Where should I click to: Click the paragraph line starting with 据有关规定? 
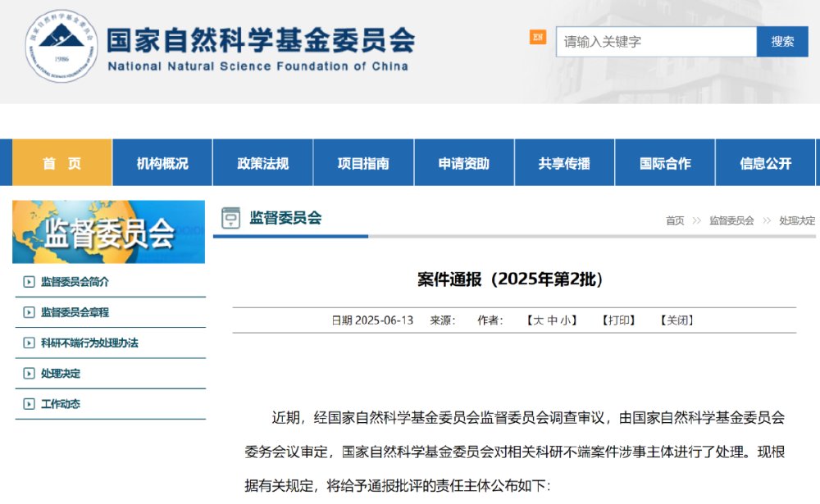[x=398, y=486]
